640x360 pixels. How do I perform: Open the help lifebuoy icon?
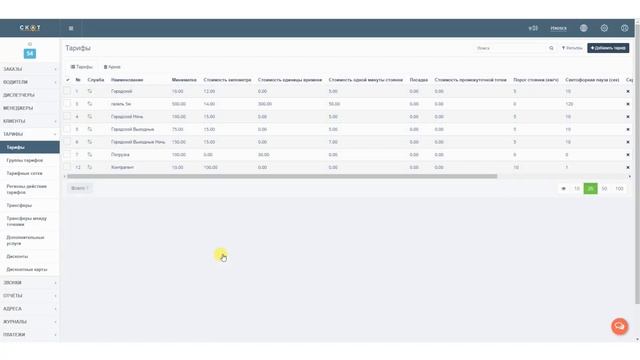(624, 28)
